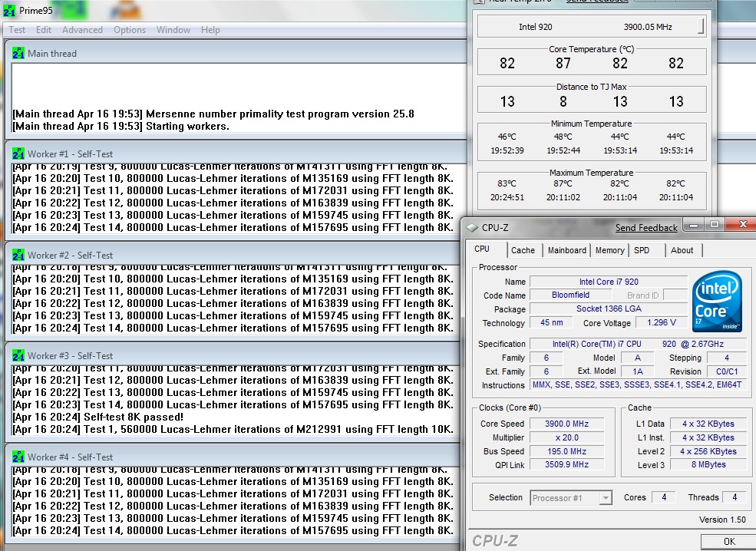The width and height of the screenshot is (756, 551).
Task: Switch to the SPD tab in CPU-Z
Action: pyautogui.click(x=642, y=250)
